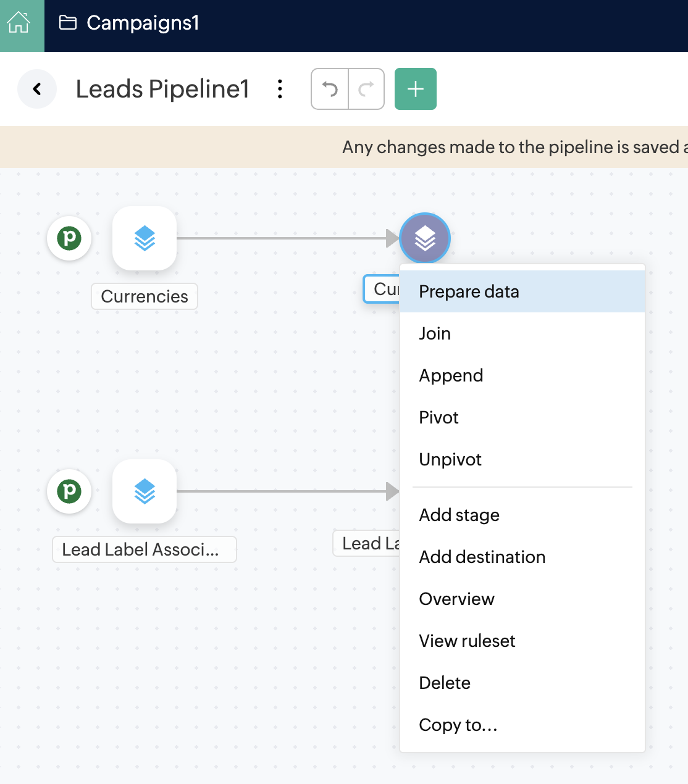Image resolution: width=688 pixels, height=784 pixels.
Task: Open View ruleset from the menu
Action: pyautogui.click(x=467, y=641)
